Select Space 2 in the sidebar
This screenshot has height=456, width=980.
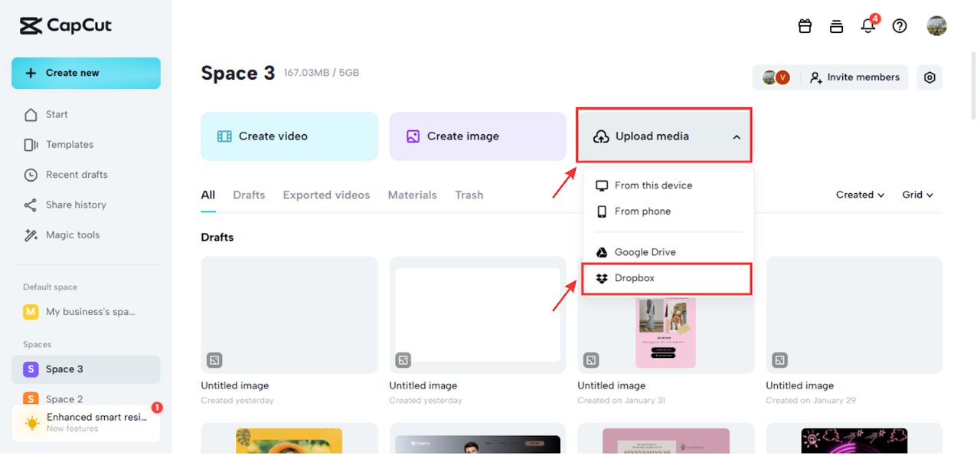pos(86,399)
